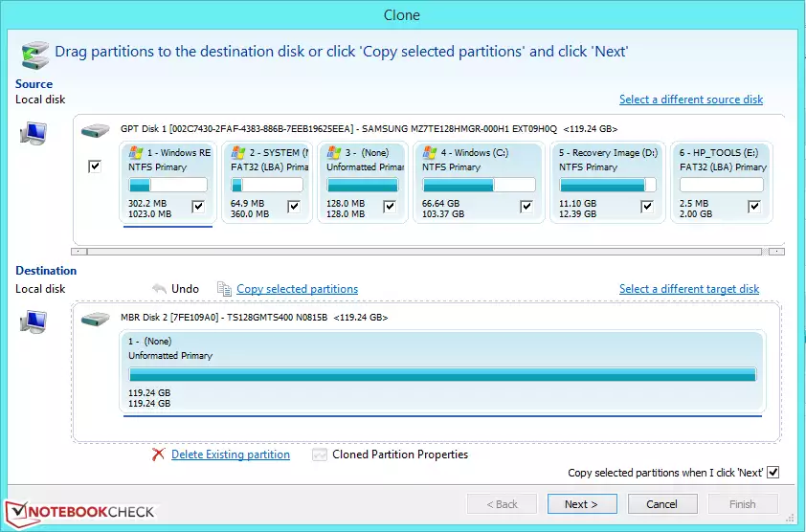
Task: Uncheck partition 2 SYSTEM checkbox
Action: (x=294, y=207)
